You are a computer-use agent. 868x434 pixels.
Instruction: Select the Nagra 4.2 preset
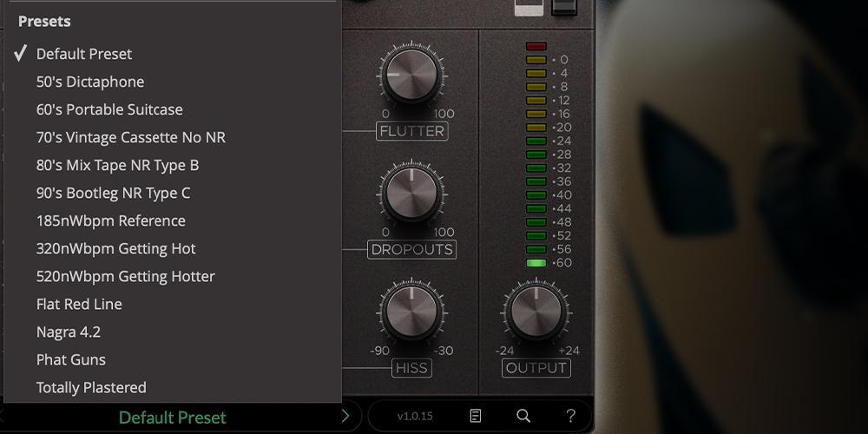point(69,332)
